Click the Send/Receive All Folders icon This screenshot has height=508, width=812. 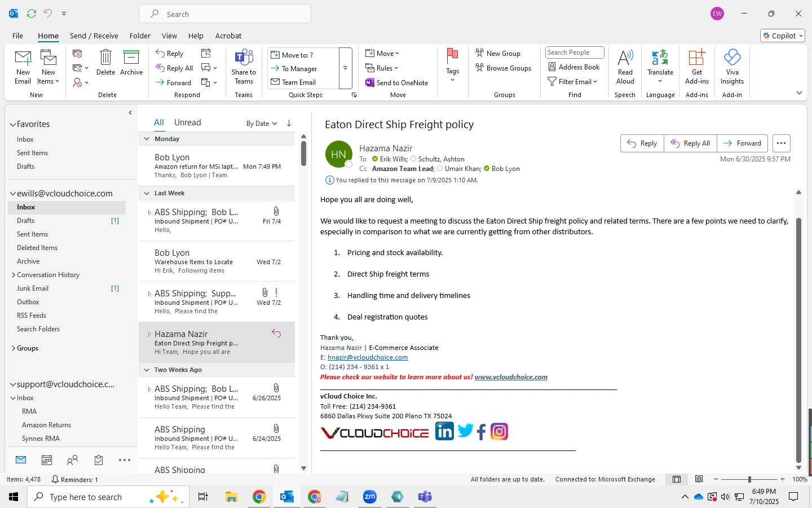(x=32, y=13)
